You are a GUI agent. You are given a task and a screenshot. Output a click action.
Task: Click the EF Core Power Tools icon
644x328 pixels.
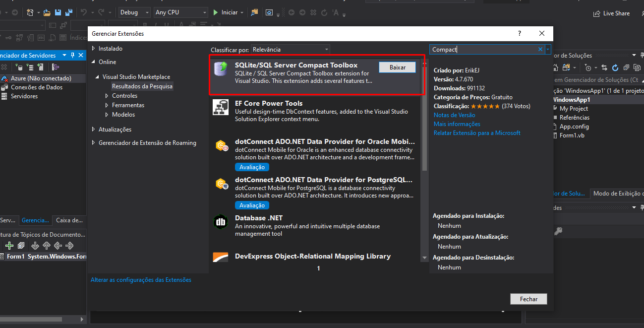coord(221,107)
